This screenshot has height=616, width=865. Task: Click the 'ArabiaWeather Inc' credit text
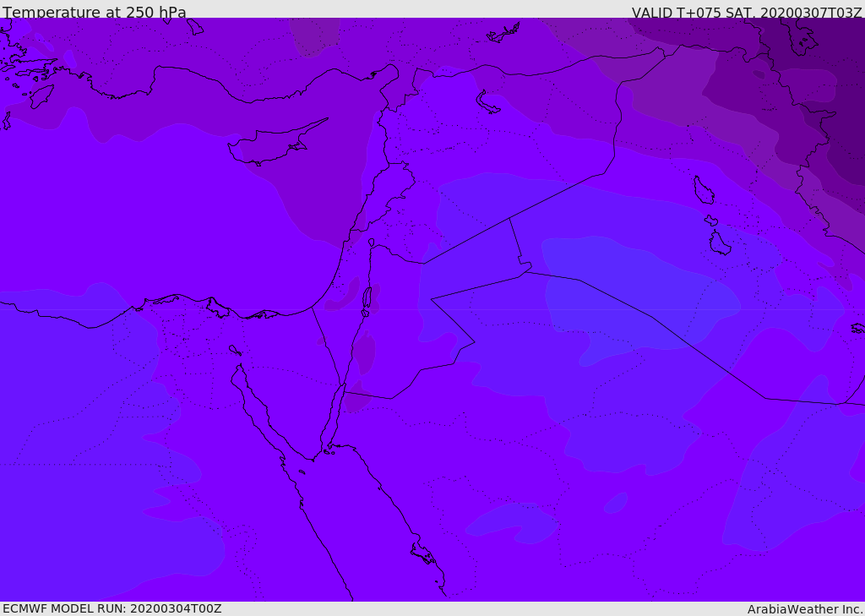[x=805, y=609]
